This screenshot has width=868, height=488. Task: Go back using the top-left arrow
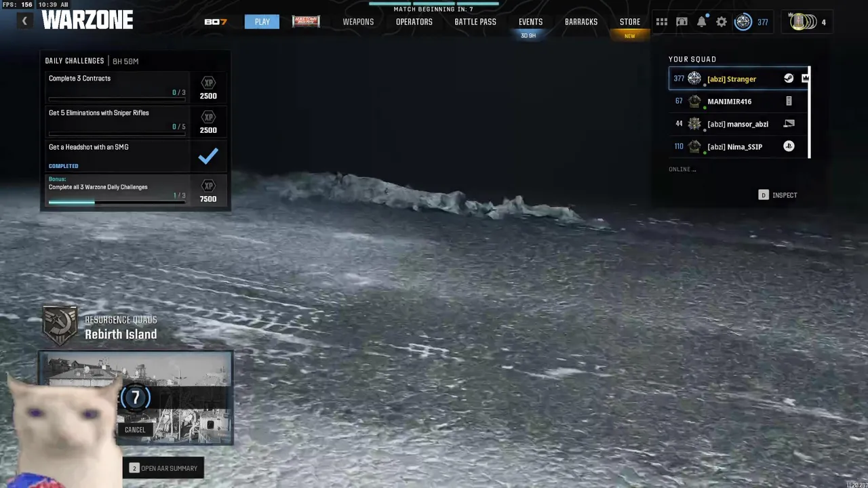tap(24, 21)
